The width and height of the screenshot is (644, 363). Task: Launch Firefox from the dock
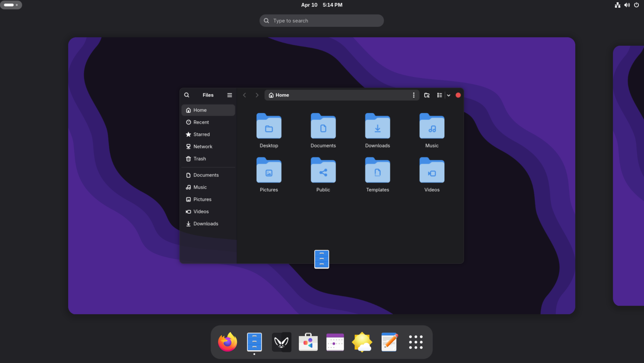click(227, 342)
